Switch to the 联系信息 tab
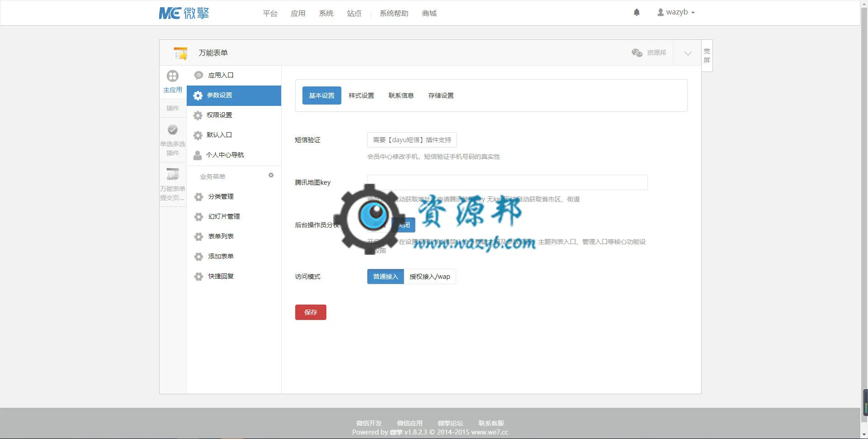The height and width of the screenshot is (439, 868). click(401, 95)
